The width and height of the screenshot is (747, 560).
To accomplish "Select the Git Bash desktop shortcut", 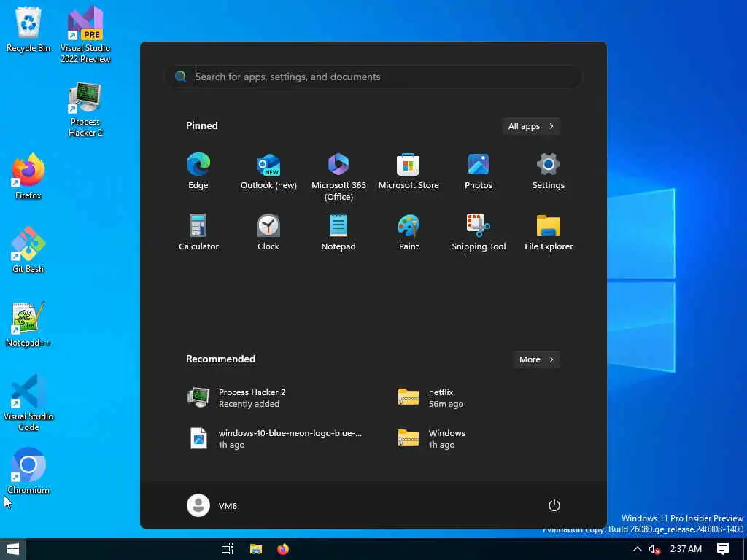I will pos(28,250).
